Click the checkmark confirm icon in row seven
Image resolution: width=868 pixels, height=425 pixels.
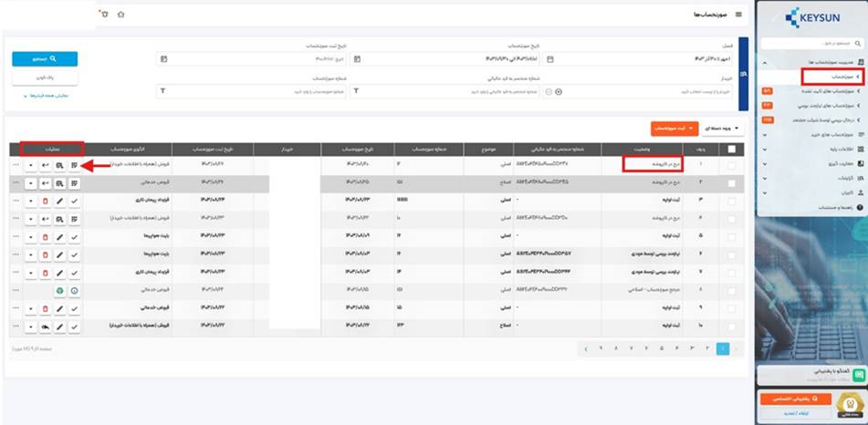[x=74, y=271]
